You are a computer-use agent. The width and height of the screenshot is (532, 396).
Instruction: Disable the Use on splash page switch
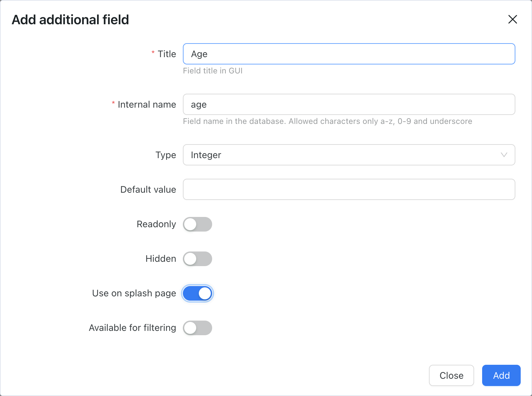[x=198, y=293]
